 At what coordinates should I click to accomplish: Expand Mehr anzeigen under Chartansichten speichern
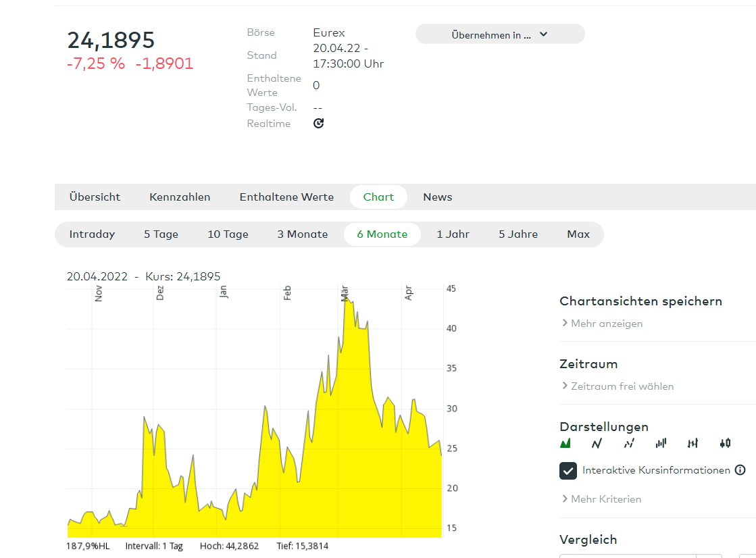[x=606, y=324]
